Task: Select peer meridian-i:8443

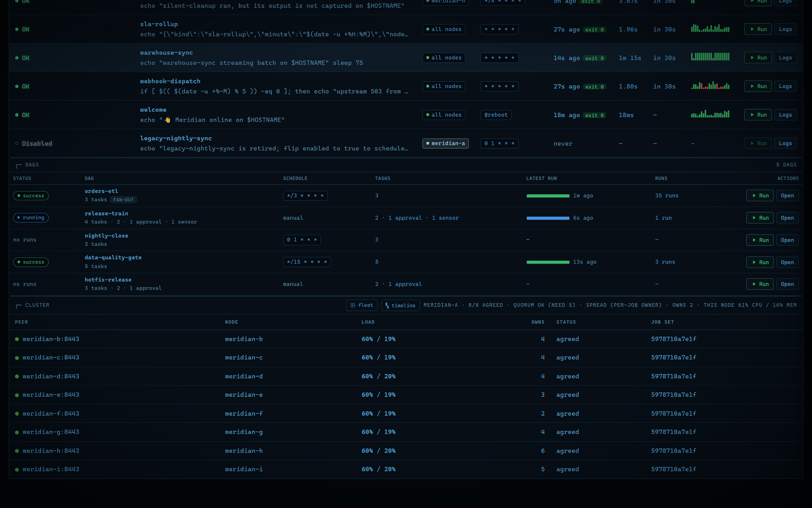Action: pos(51,469)
